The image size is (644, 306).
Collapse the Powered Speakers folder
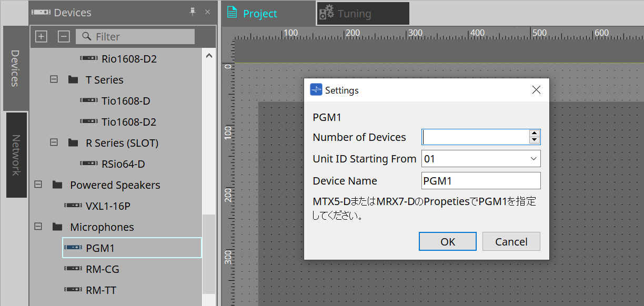coord(37,185)
